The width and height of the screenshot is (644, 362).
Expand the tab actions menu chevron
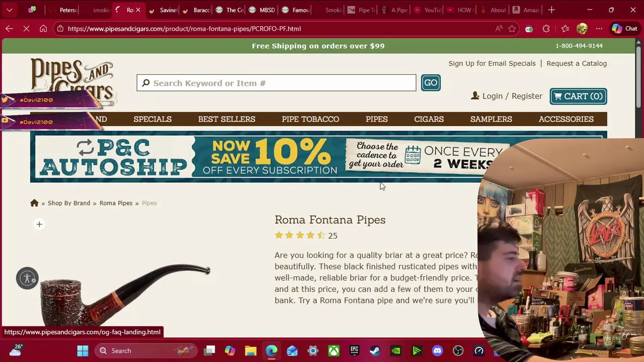(9, 10)
